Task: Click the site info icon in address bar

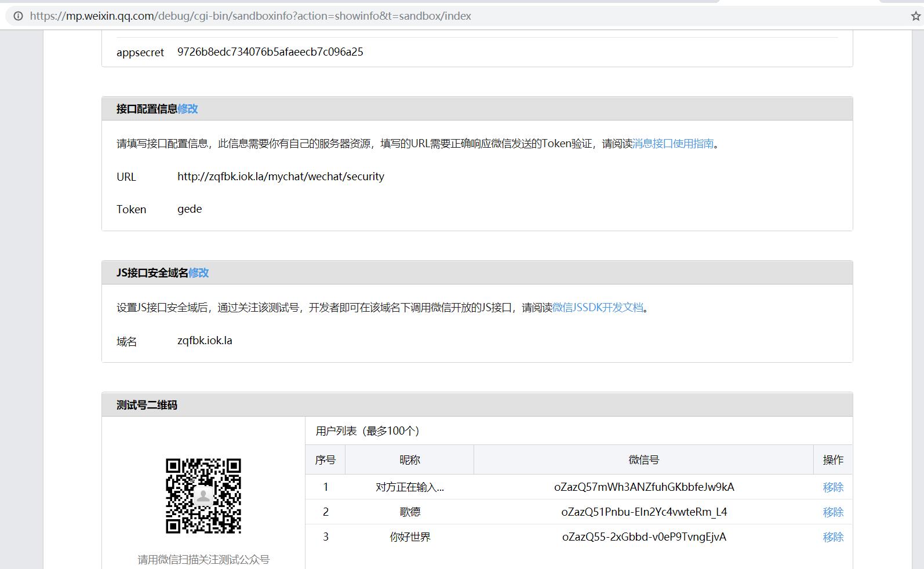Action: pyautogui.click(x=18, y=16)
